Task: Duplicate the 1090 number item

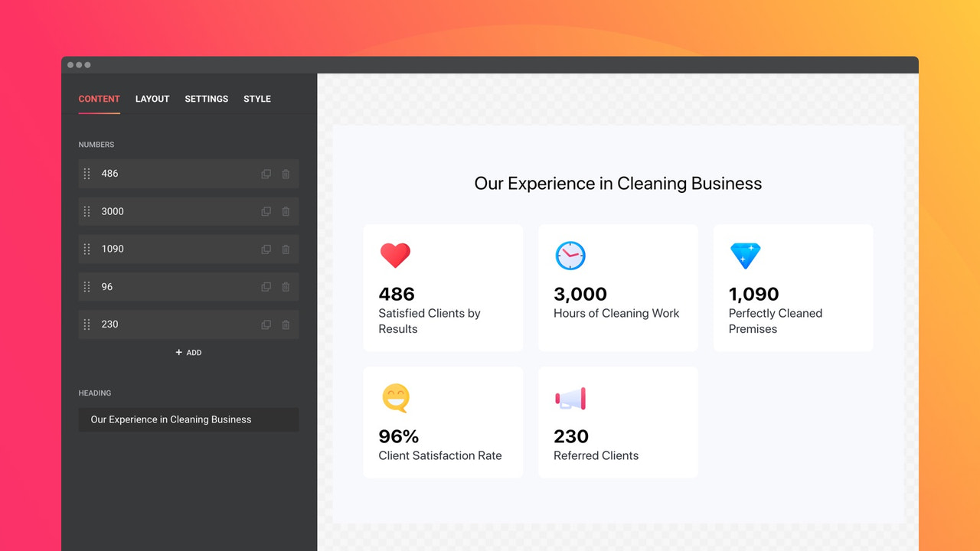Action: click(x=266, y=249)
